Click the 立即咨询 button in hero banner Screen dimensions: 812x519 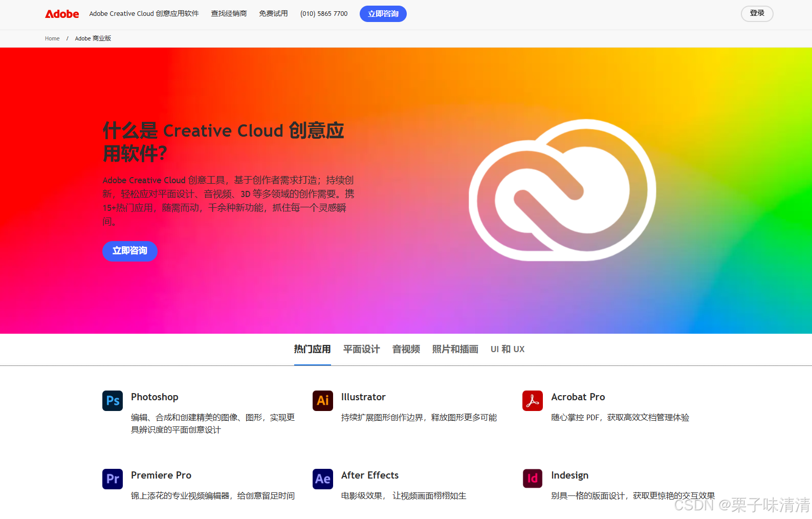(130, 251)
